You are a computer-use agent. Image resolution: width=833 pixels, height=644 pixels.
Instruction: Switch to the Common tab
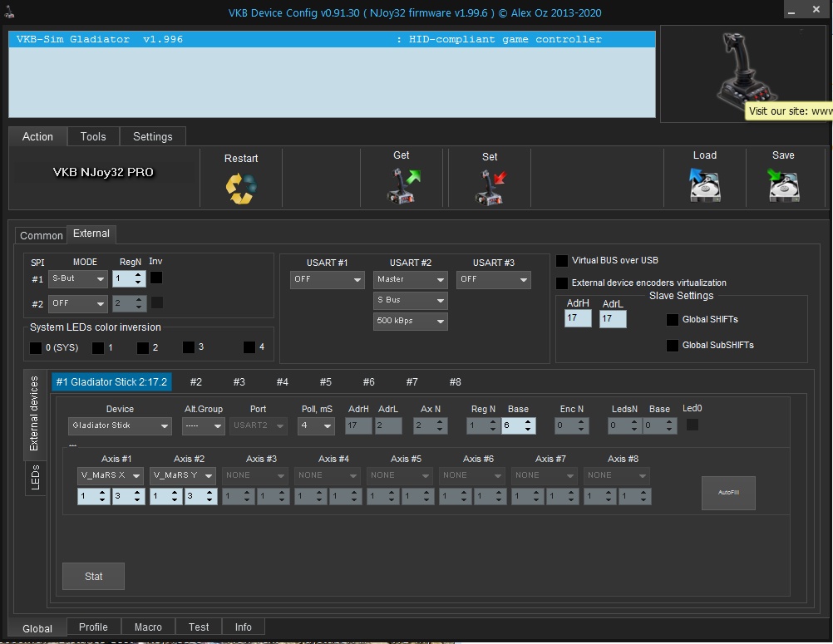[41, 235]
